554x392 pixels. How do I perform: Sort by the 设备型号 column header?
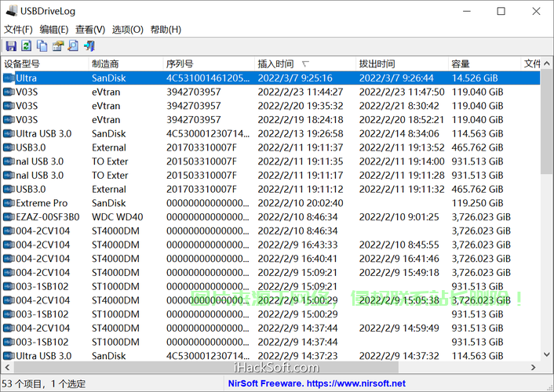click(45, 64)
